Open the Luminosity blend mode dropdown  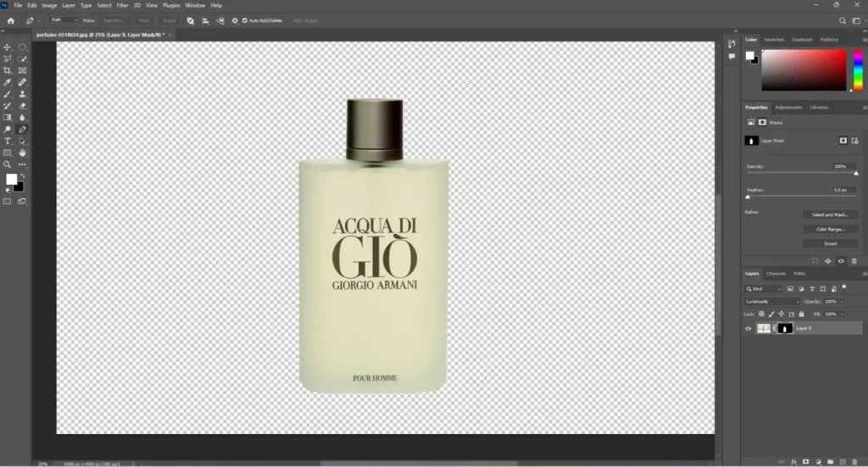771,302
